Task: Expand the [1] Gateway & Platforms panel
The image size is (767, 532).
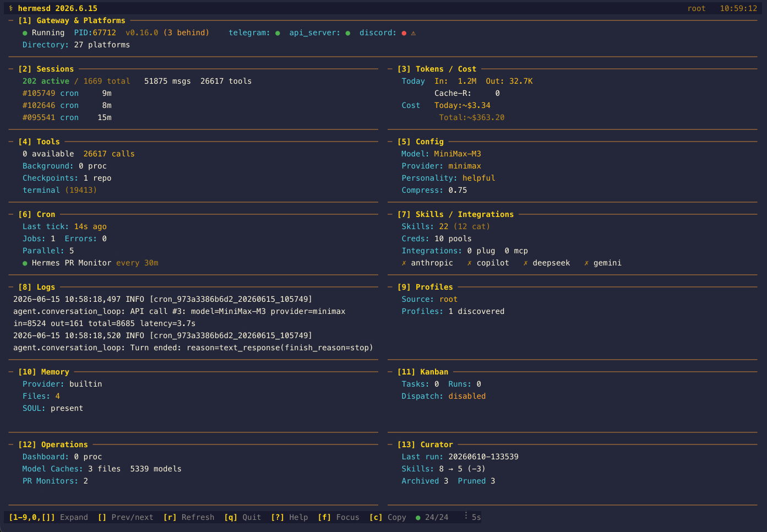Action: (72, 20)
